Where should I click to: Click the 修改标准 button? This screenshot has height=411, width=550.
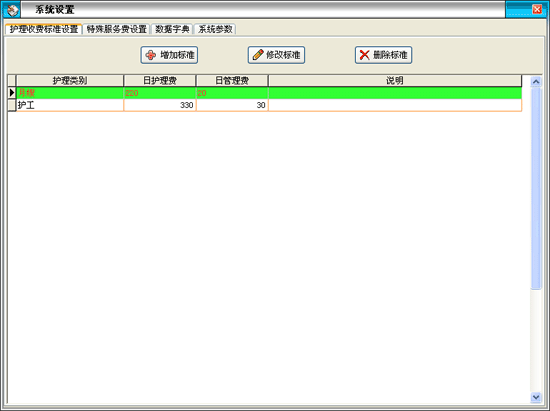[x=276, y=55]
